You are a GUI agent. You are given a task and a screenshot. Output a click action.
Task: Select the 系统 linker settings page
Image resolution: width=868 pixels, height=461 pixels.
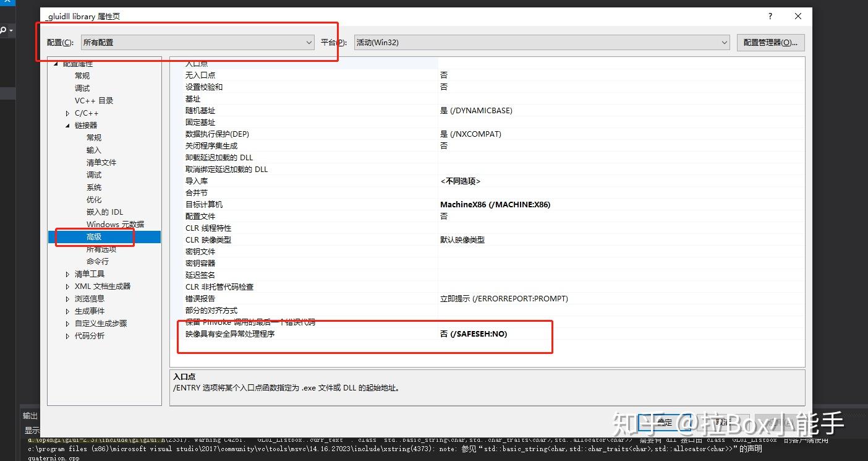tap(94, 187)
